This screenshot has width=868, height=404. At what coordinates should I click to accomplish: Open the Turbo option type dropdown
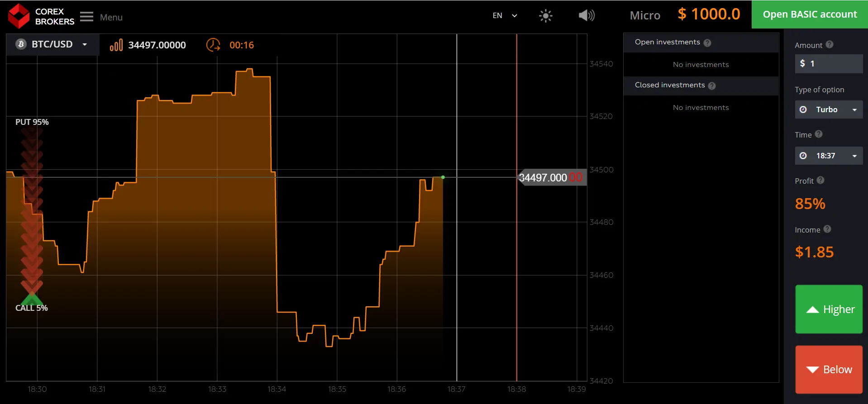(x=829, y=109)
